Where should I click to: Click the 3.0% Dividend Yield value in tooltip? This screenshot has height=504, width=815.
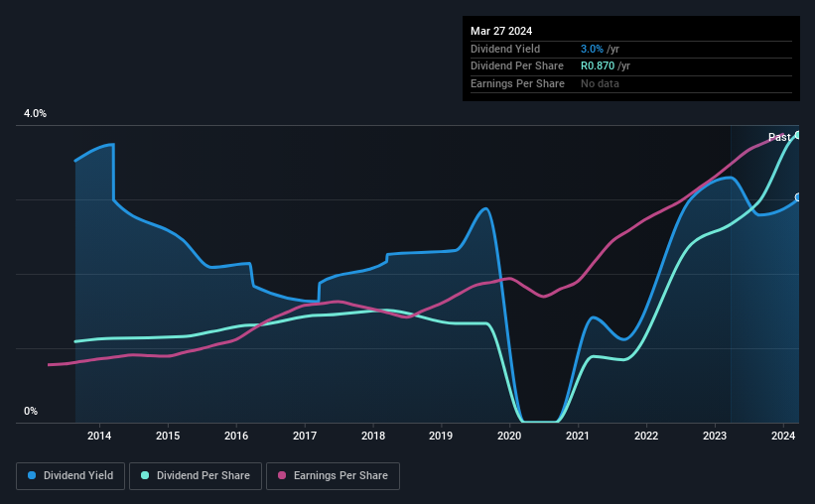click(592, 49)
